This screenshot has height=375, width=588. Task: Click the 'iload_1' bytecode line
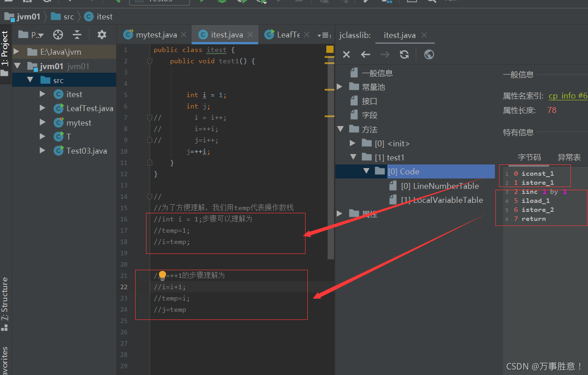pyautogui.click(x=536, y=201)
